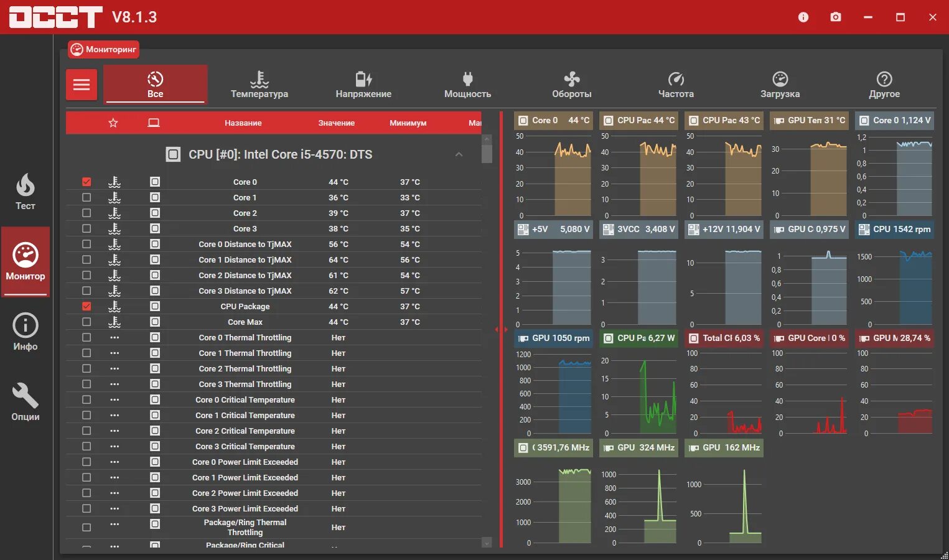The image size is (949, 560).
Task: Switch to the Обороты tab
Action: (572, 85)
